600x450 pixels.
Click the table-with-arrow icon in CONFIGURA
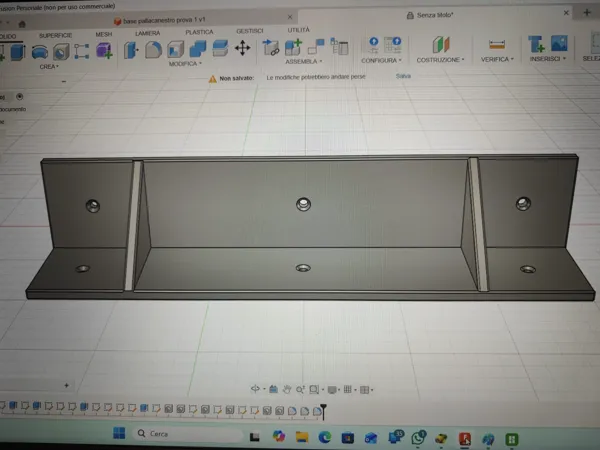click(393, 45)
